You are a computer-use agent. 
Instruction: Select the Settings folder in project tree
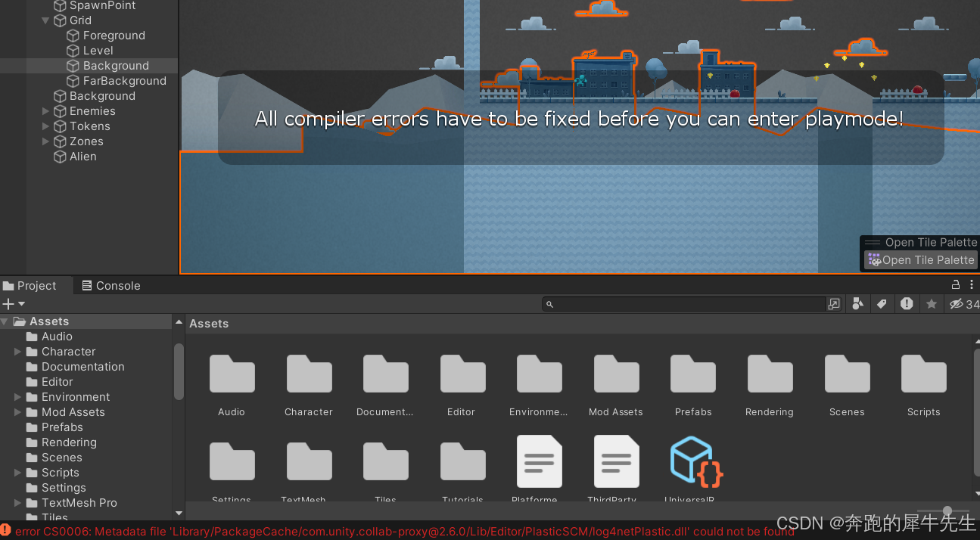point(64,488)
